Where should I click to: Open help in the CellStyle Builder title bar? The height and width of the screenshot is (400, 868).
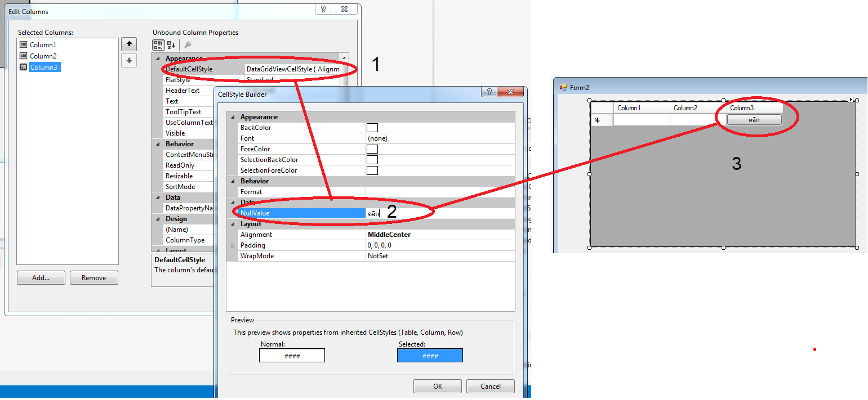click(489, 92)
